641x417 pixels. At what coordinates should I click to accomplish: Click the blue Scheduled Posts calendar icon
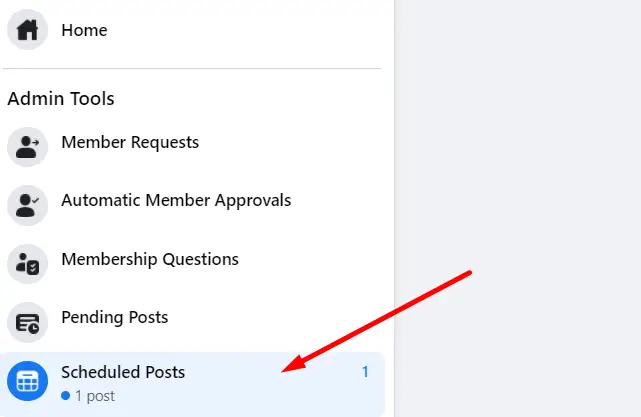(x=27, y=381)
